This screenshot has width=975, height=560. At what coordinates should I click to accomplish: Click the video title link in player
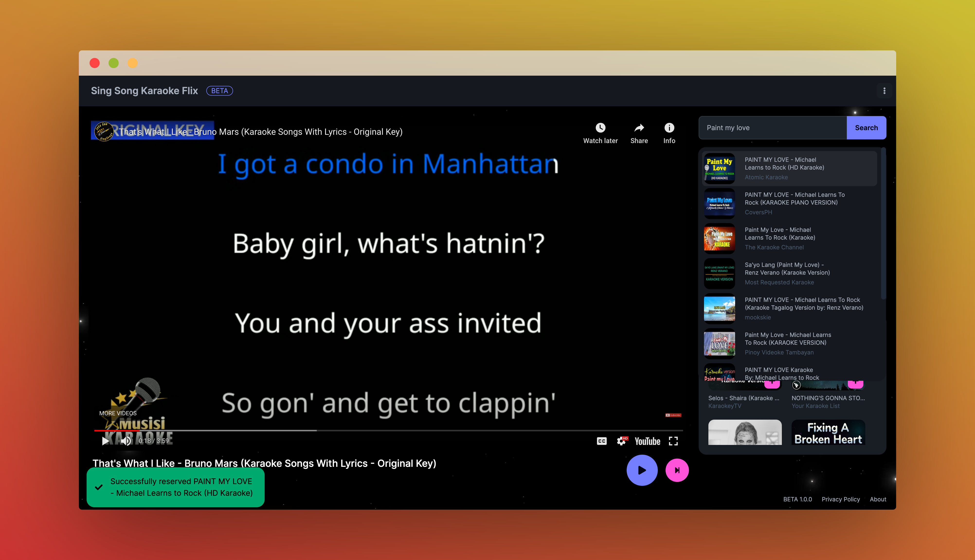(260, 132)
